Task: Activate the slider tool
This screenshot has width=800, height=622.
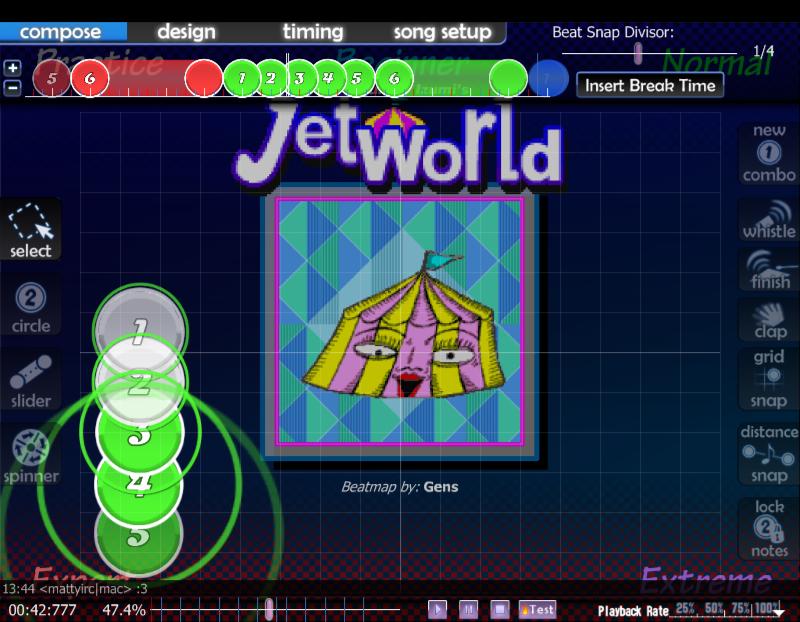Action: (31, 381)
